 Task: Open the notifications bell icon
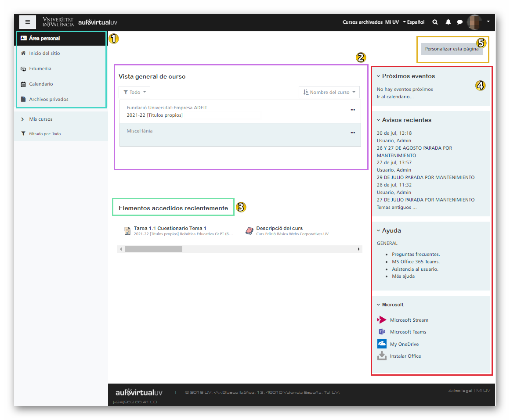[448, 22]
